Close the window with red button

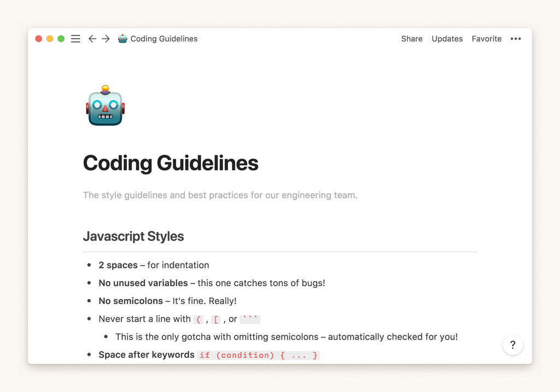click(x=39, y=39)
